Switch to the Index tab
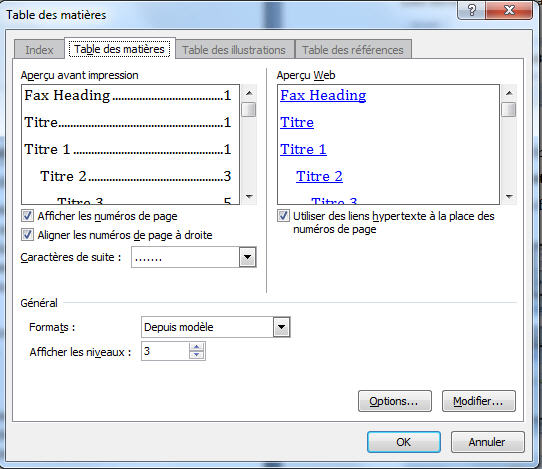 [39, 50]
